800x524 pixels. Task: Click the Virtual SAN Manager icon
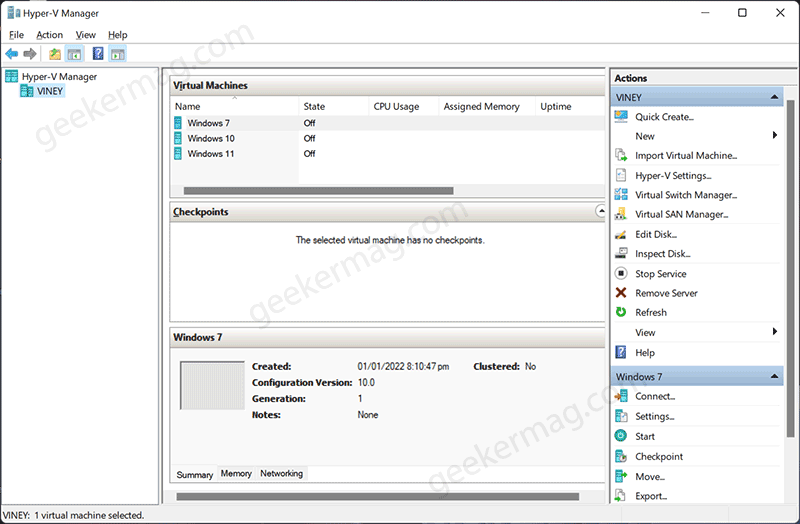[621, 214]
